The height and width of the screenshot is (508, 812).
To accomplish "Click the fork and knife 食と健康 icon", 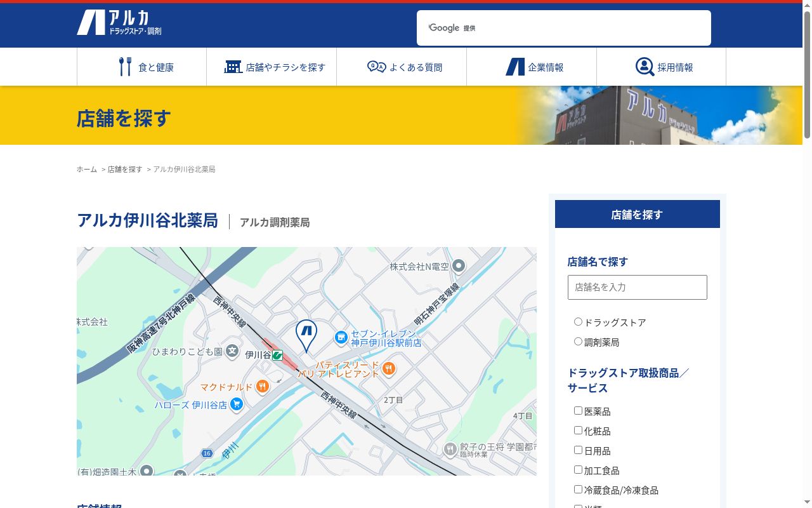I will click(x=125, y=67).
